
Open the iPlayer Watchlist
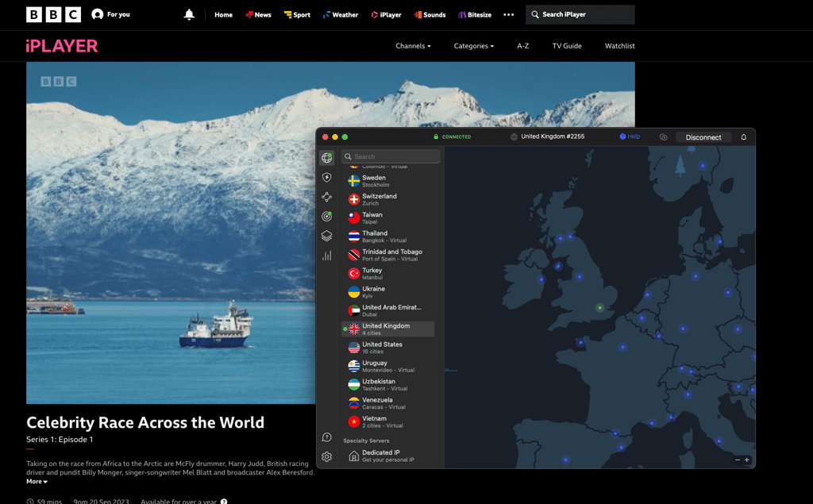619,45
